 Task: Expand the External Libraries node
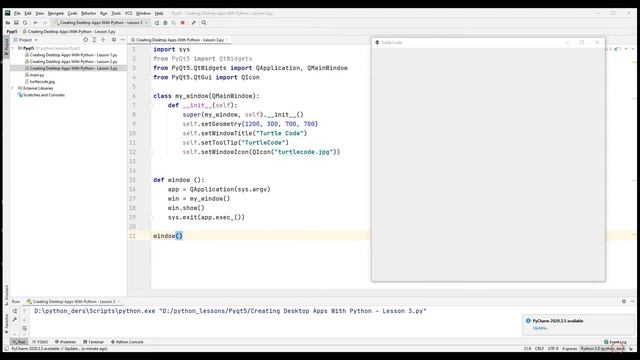[x=13, y=88]
